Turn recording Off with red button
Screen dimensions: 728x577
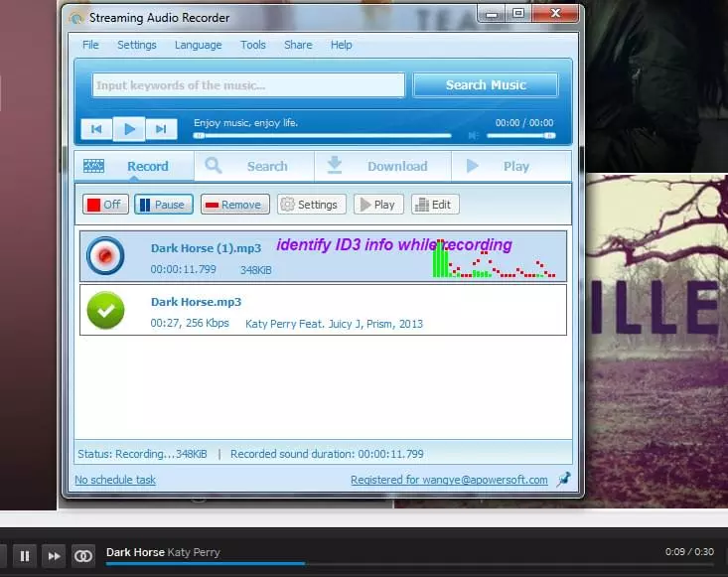tap(104, 205)
